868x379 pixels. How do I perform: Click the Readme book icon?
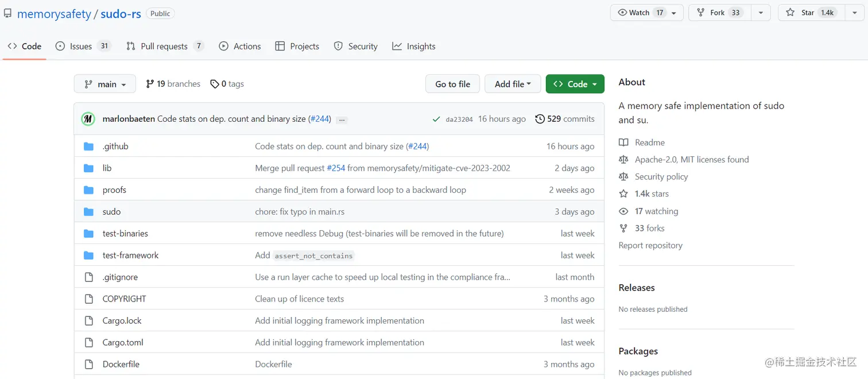point(623,142)
